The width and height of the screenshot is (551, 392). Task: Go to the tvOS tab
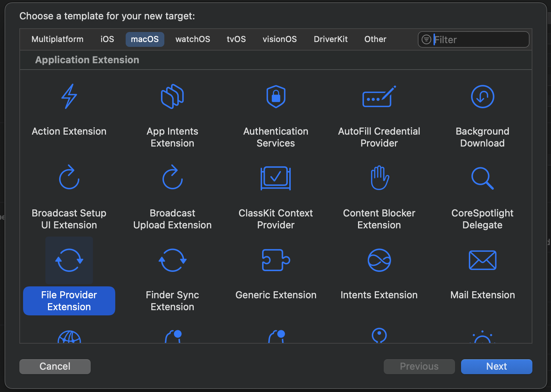pyautogui.click(x=236, y=39)
